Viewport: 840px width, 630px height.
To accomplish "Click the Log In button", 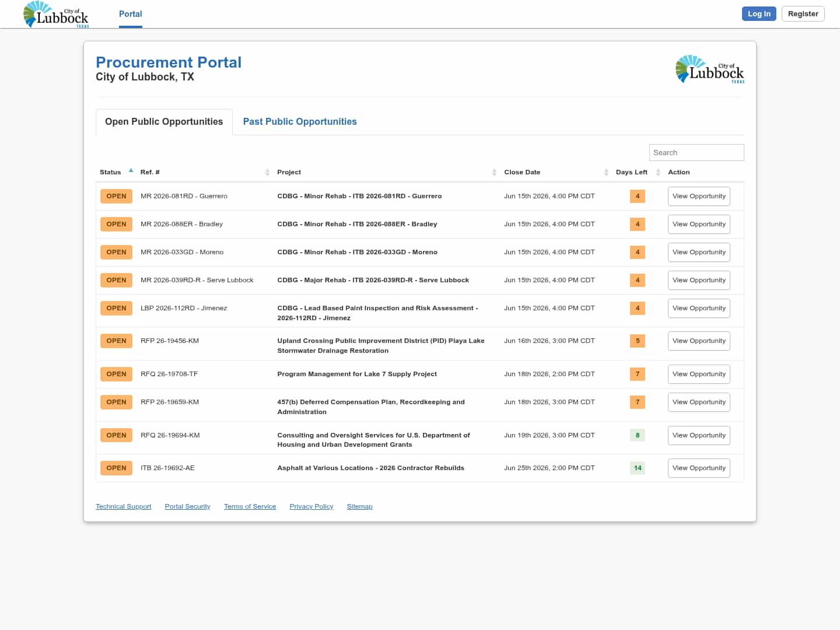I will tap(759, 14).
